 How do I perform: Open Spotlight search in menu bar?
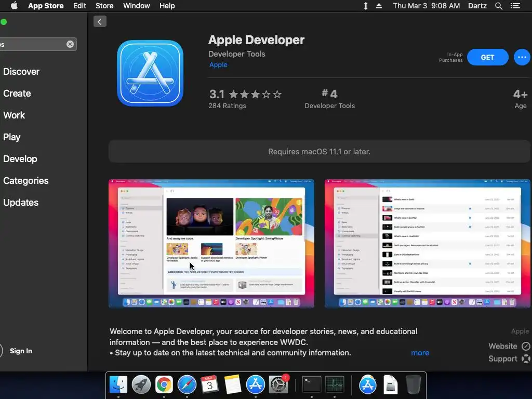click(x=498, y=6)
